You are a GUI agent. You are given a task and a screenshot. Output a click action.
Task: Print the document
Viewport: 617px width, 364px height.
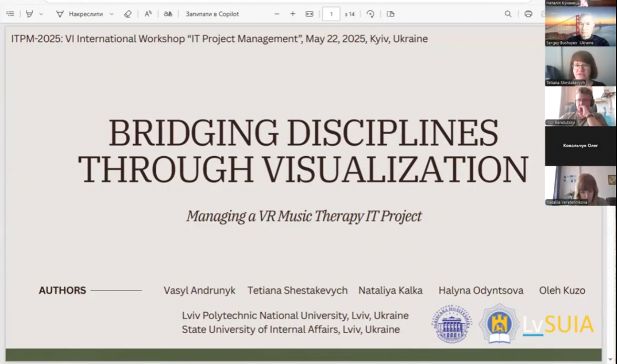[528, 14]
